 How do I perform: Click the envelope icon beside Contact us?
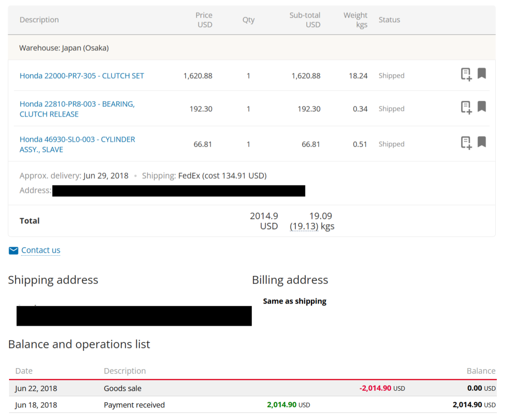tap(13, 250)
